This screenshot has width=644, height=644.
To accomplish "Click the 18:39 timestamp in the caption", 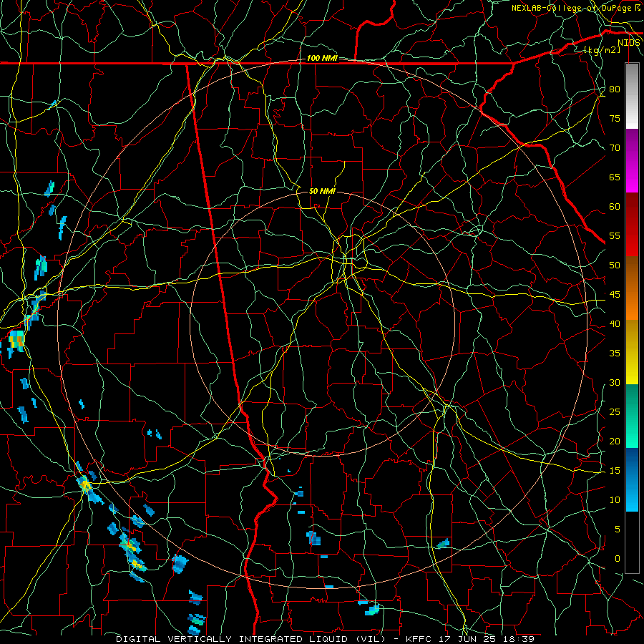I will 519,639.
